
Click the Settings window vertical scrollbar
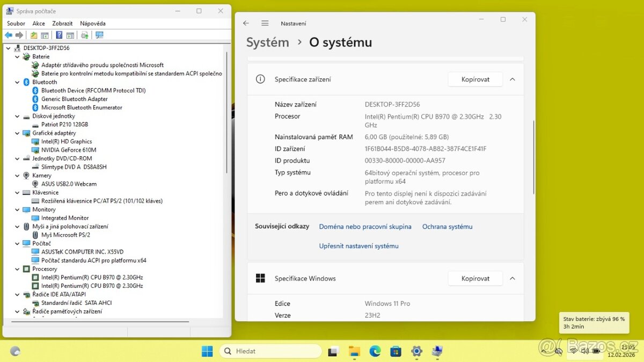coord(533,157)
